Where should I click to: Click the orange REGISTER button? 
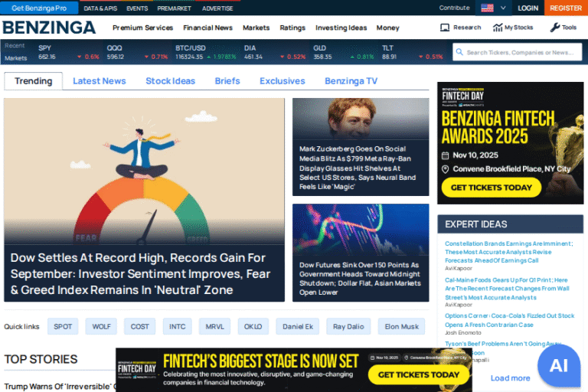tap(566, 8)
